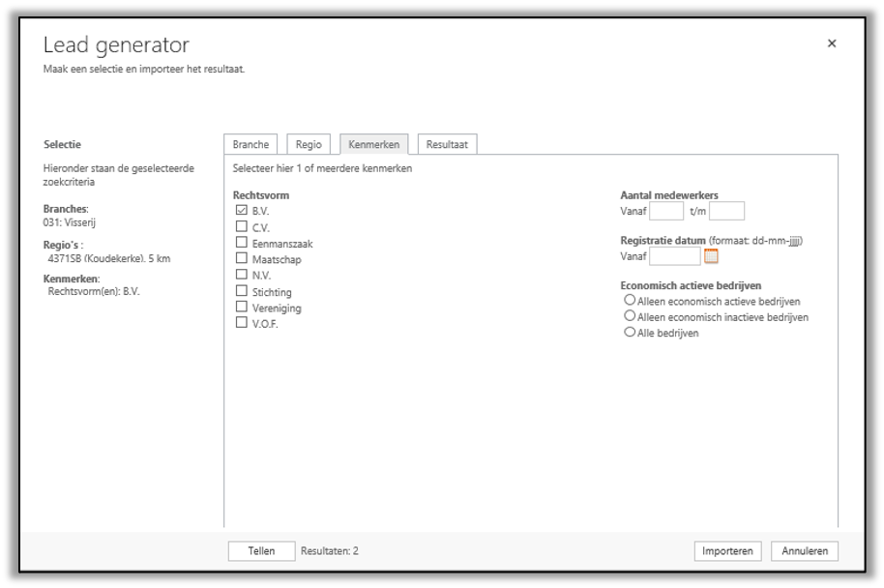Open the registration date calendar picker
Viewport: 884px width, 588px height.
pos(712,256)
